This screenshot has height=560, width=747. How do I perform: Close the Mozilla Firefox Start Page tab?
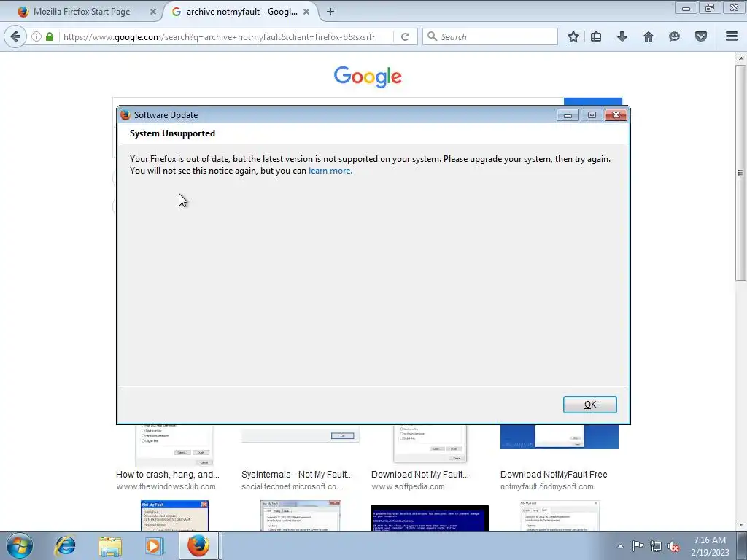153,12
